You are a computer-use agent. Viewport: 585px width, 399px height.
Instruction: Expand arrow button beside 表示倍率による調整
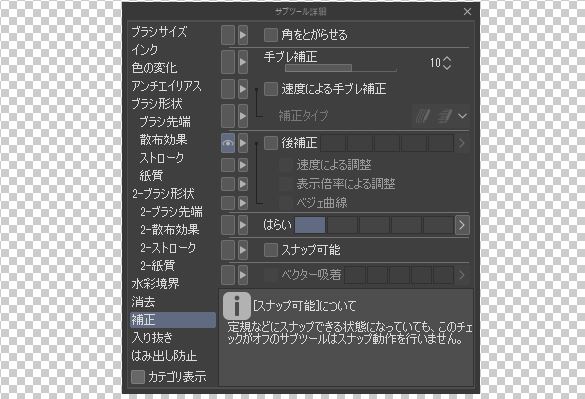pyautogui.click(x=243, y=184)
